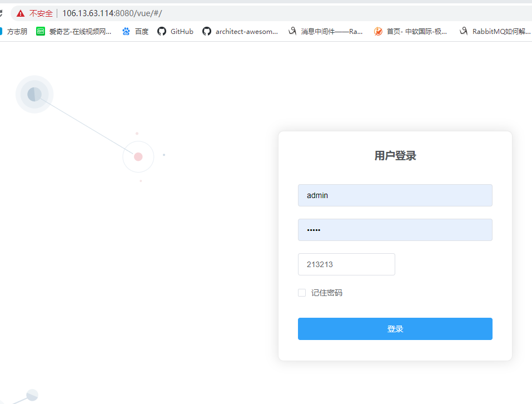Viewport: 532px width, 404px height.
Task: Open the 百度 bookmark via its icon
Action: point(126,31)
